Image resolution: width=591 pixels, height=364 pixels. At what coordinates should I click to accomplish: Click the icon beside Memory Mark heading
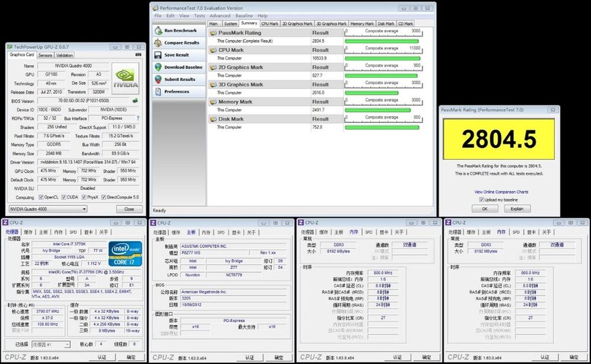[x=213, y=102]
